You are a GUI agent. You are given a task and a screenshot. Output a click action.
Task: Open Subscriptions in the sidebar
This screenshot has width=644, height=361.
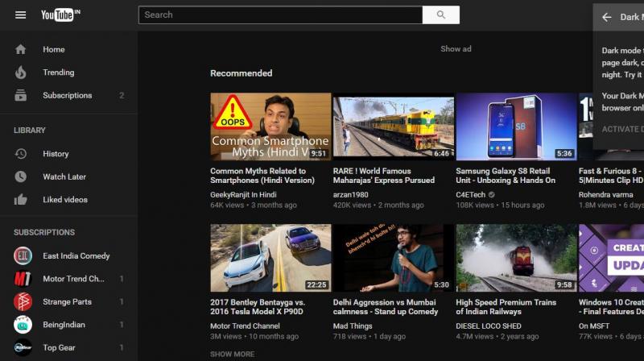pos(68,95)
